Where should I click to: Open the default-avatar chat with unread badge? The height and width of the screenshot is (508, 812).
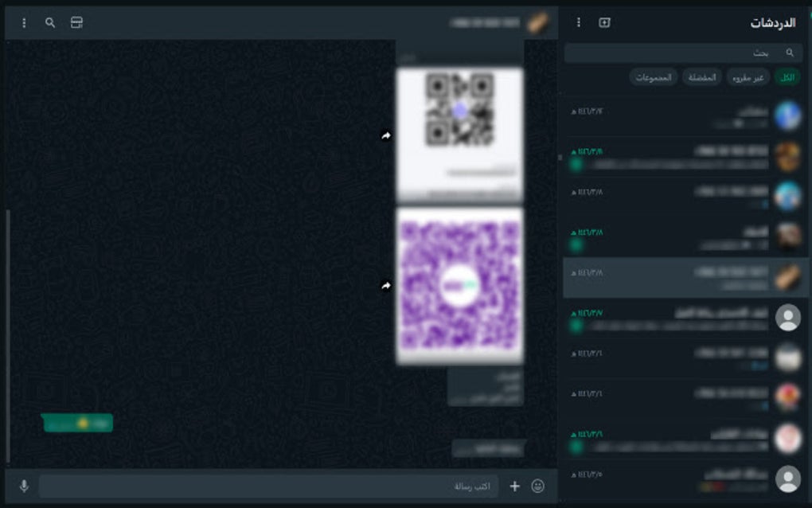point(685,318)
